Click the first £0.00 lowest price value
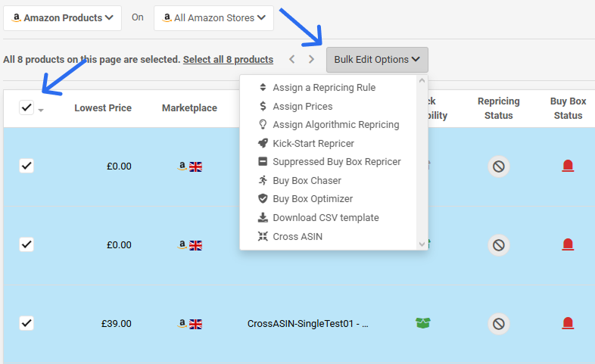The image size is (595, 364). coord(119,166)
